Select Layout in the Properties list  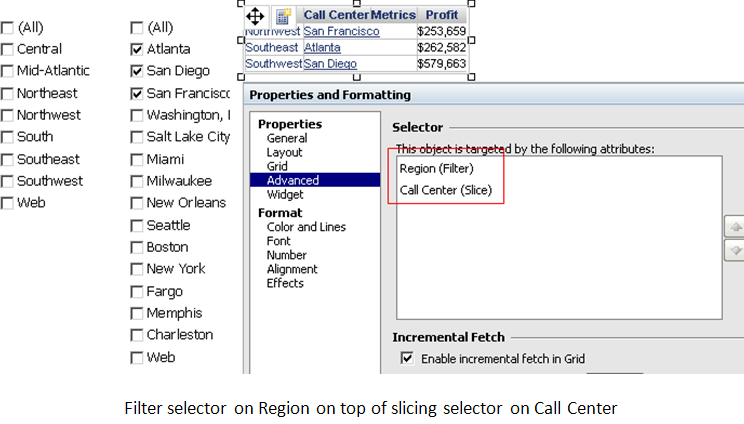(285, 152)
